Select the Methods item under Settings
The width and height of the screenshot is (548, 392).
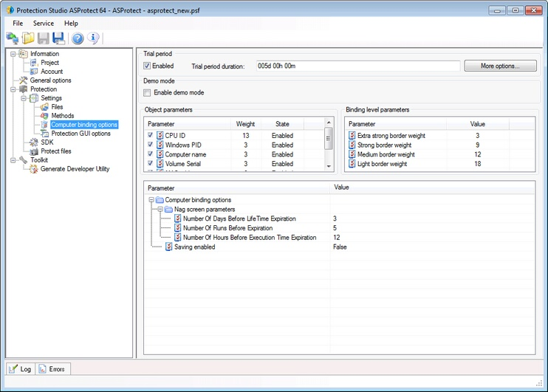pos(62,116)
